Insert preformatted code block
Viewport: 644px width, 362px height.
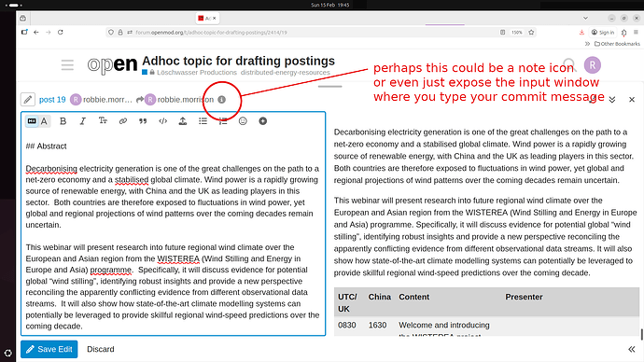(x=162, y=121)
